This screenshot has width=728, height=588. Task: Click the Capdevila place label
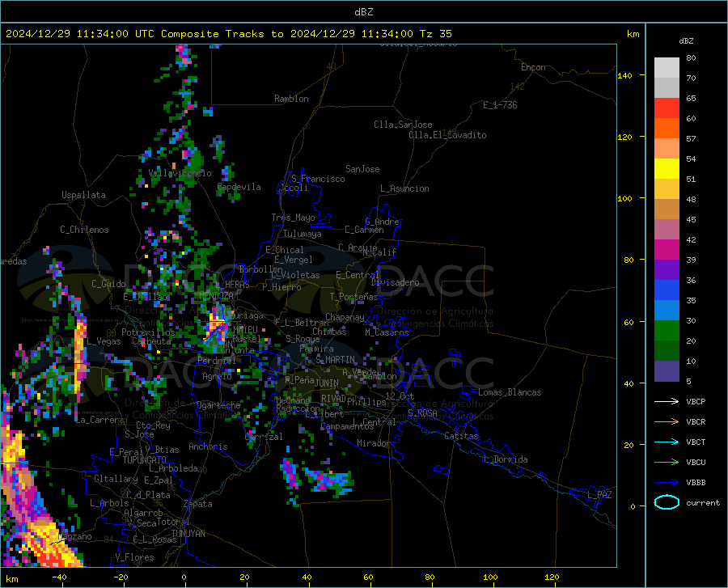[x=239, y=187]
